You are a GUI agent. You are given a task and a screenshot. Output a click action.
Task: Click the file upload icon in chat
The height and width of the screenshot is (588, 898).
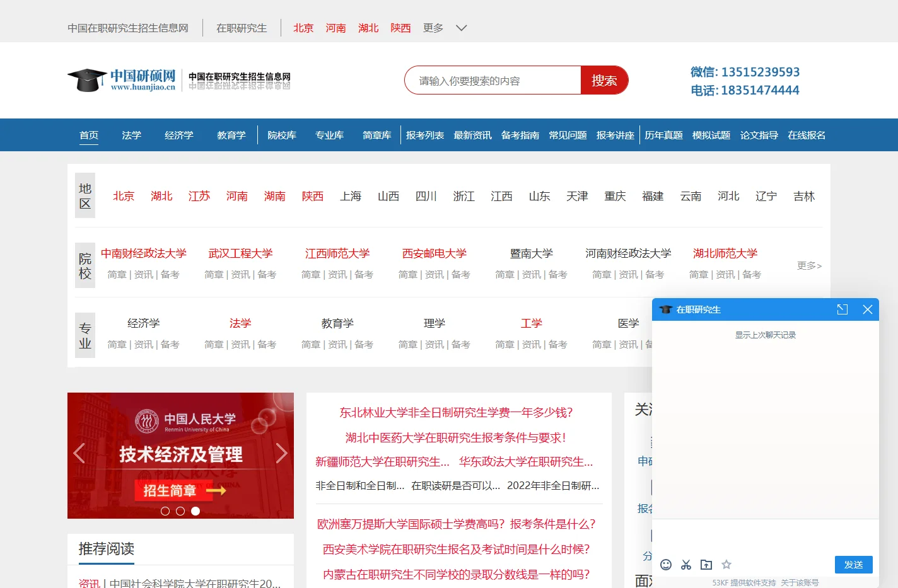coord(706,565)
